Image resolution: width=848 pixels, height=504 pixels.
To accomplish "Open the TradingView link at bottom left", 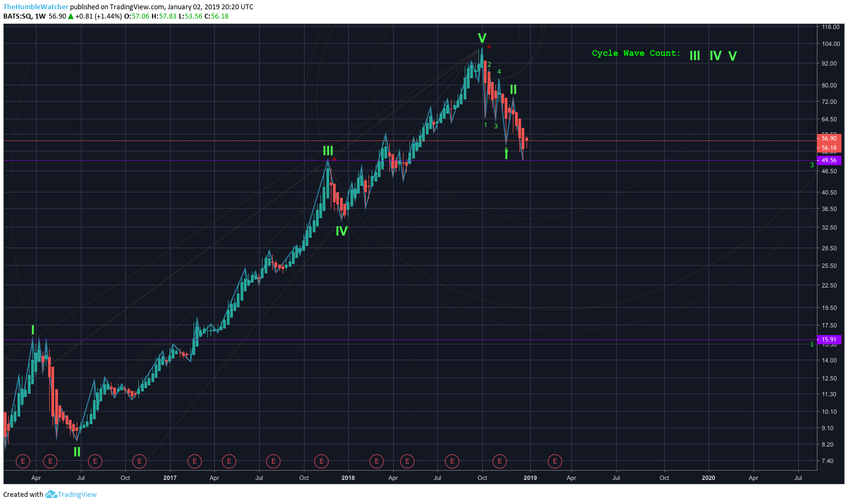I will coord(77,494).
